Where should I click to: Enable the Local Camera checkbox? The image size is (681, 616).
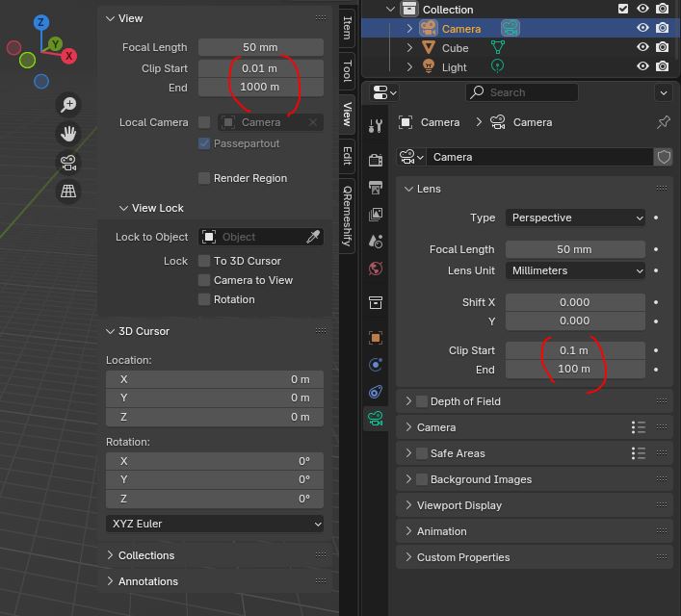point(204,122)
